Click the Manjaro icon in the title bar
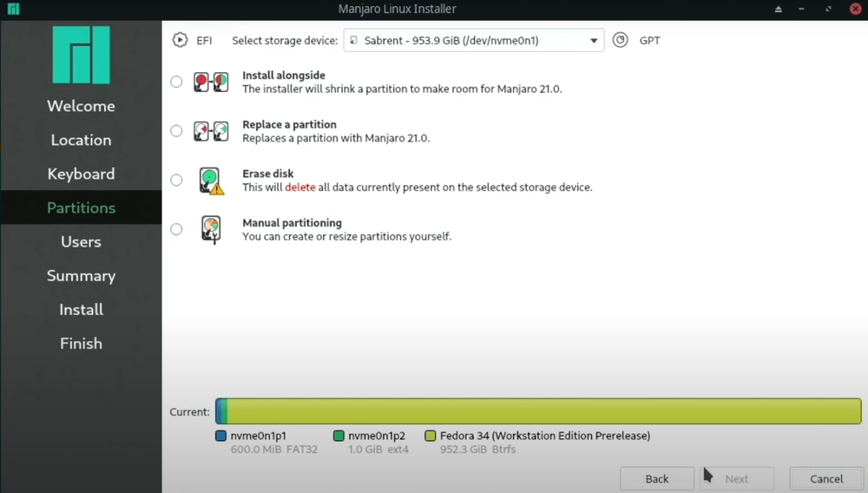 click(x=13, y=9)
